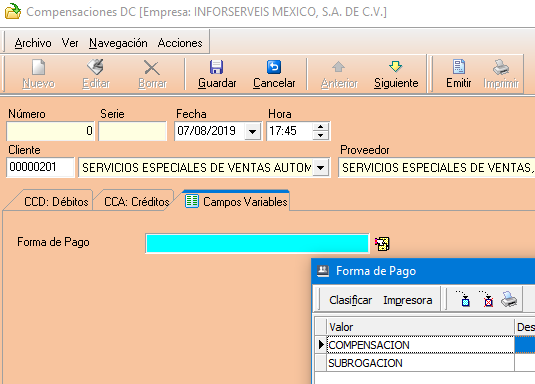This screenshot has height=384, width=535.
Task: Click the cyan Forma de Pago field
Action: pos(257,243)
